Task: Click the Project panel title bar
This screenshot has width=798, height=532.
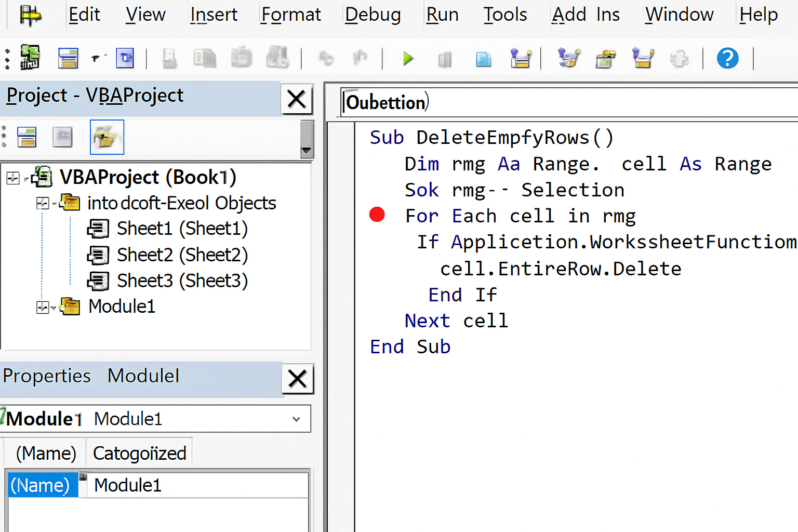Action: tap(140, 98)
